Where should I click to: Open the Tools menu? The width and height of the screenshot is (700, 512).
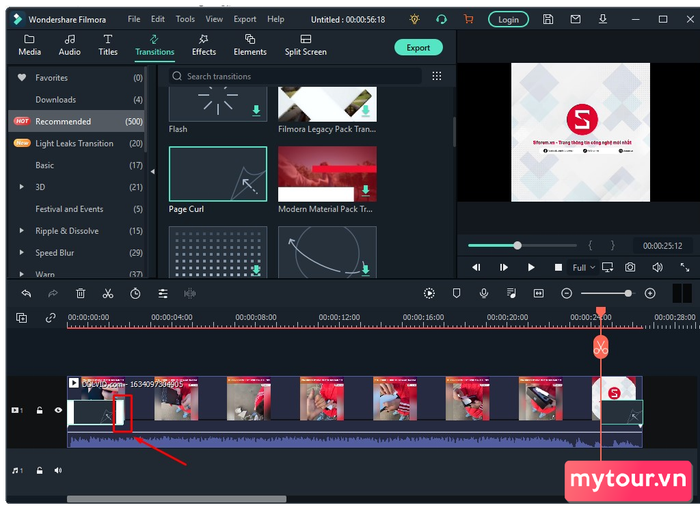pos(185,19)
